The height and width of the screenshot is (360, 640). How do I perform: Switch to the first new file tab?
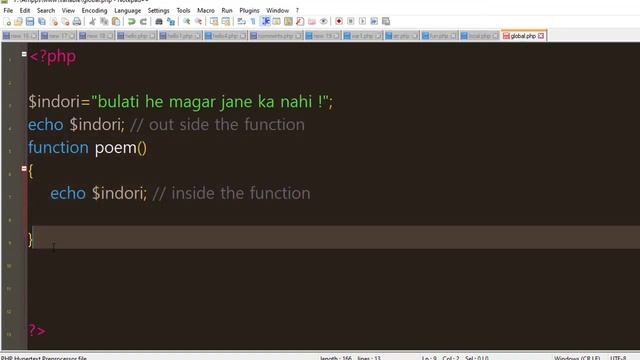pyautogui.click(x=20, y=36)
